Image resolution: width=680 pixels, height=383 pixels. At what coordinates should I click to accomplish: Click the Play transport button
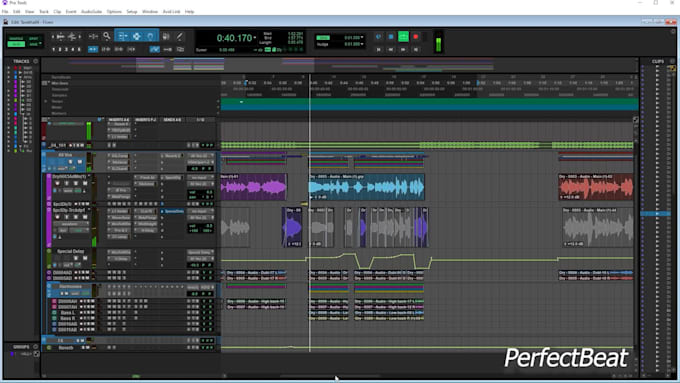click(403, 37)
